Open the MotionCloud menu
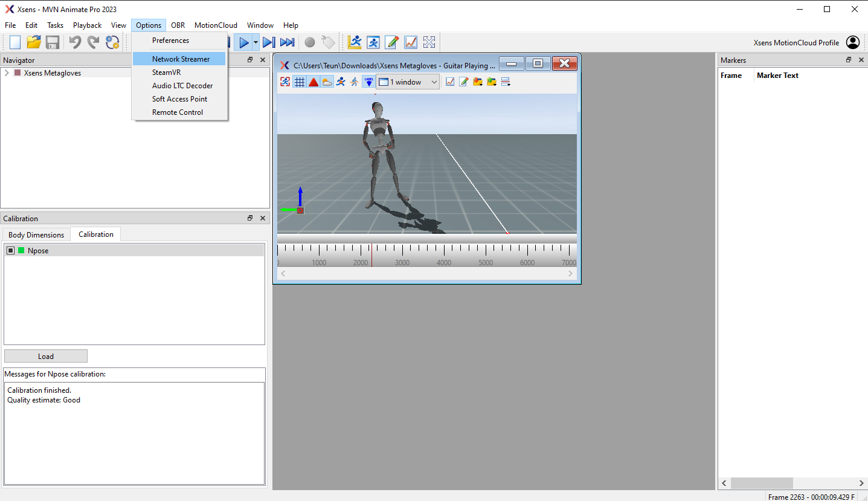This screenshot has height=501, width=868. [216, 25]
